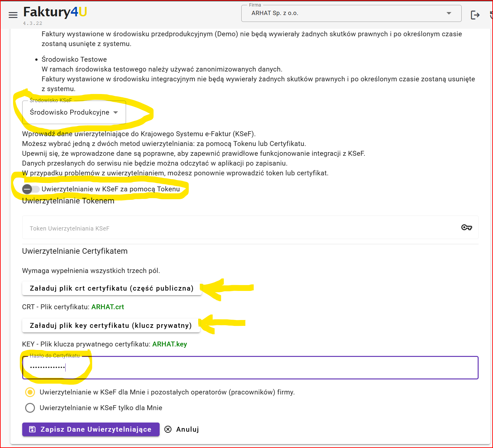Viewport: 493px width, 448px height.
Task: Click the ARHAT.crt file name
Action: click(107, 307)
